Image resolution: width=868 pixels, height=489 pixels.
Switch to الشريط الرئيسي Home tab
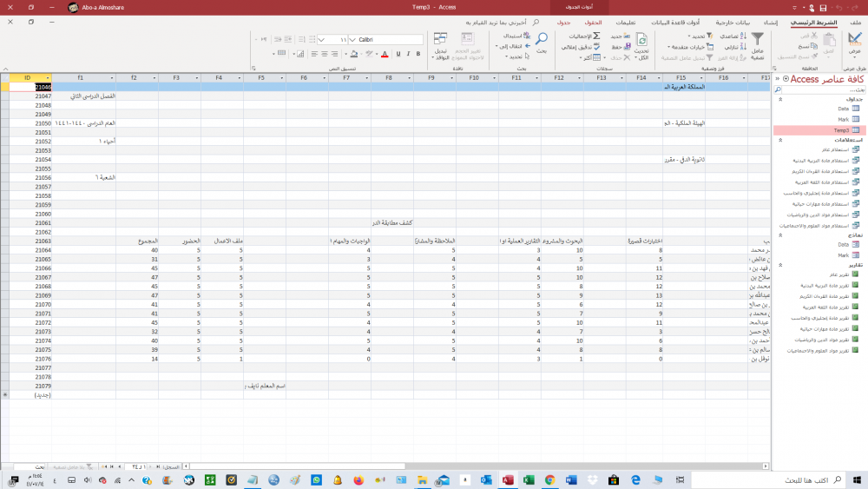point(814,23)
